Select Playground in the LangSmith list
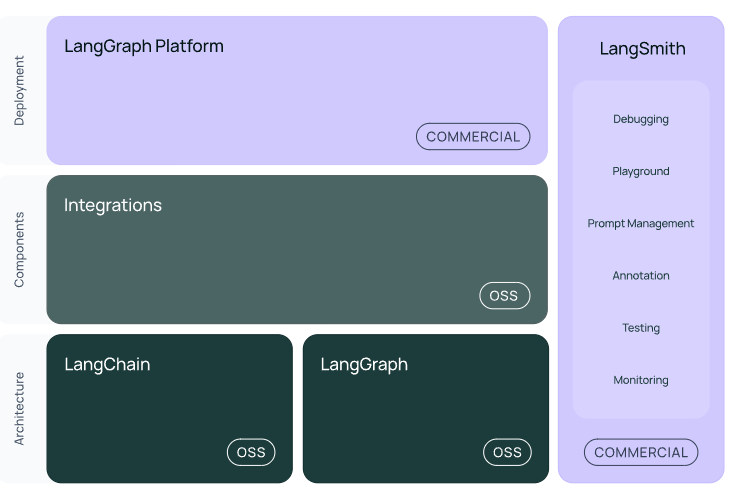This screenshot has width=739, height=489. pos(641,171)
